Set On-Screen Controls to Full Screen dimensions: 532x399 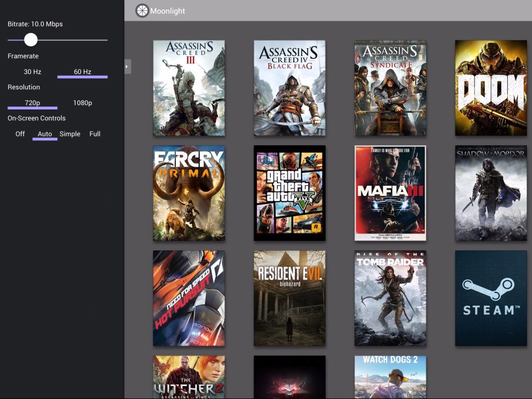tap(95, 134)
